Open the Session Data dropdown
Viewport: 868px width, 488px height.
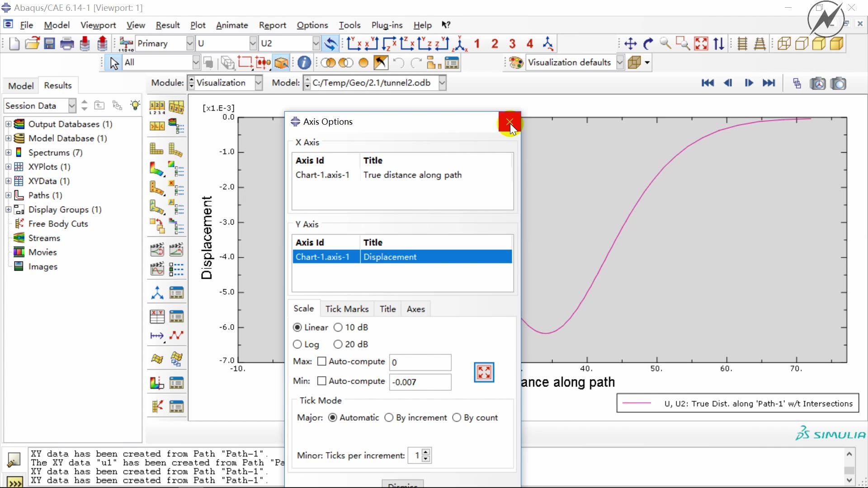(x=71, y=106)
